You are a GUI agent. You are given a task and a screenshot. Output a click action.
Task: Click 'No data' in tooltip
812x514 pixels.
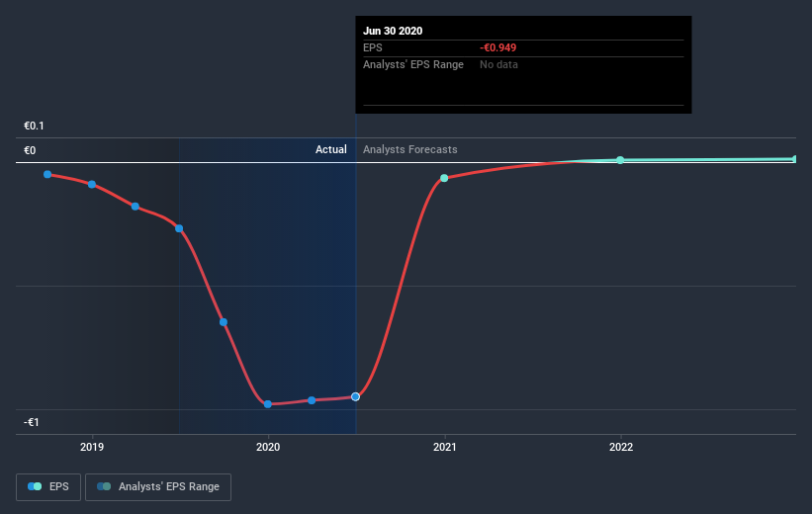pyautogui.click(x=498, y=64)
